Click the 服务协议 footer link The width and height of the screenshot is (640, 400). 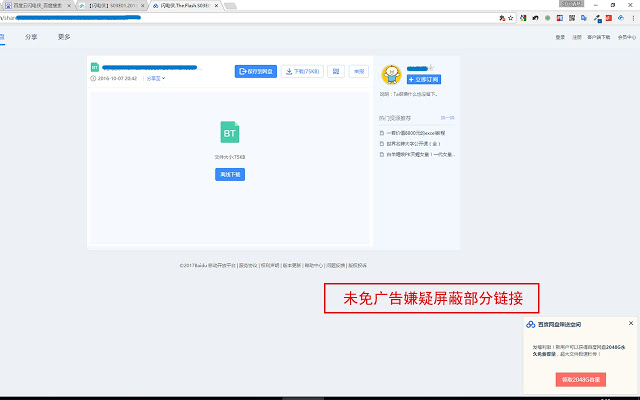tap(248, 265)
